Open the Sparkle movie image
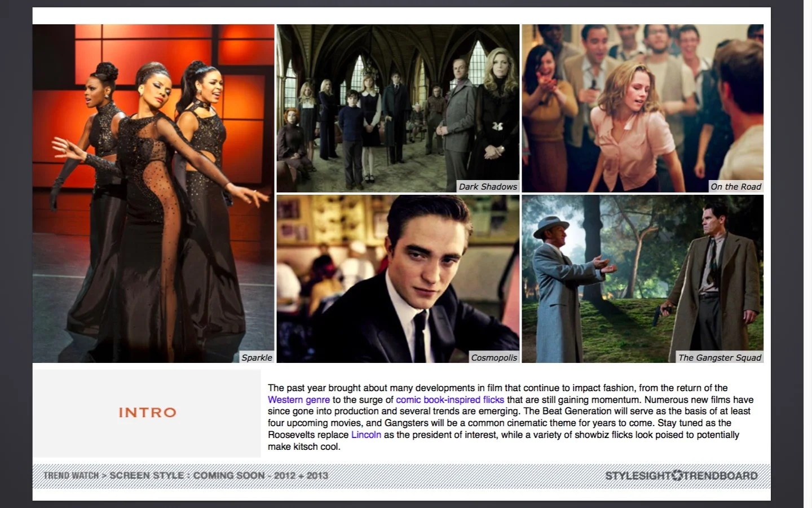 153,193
